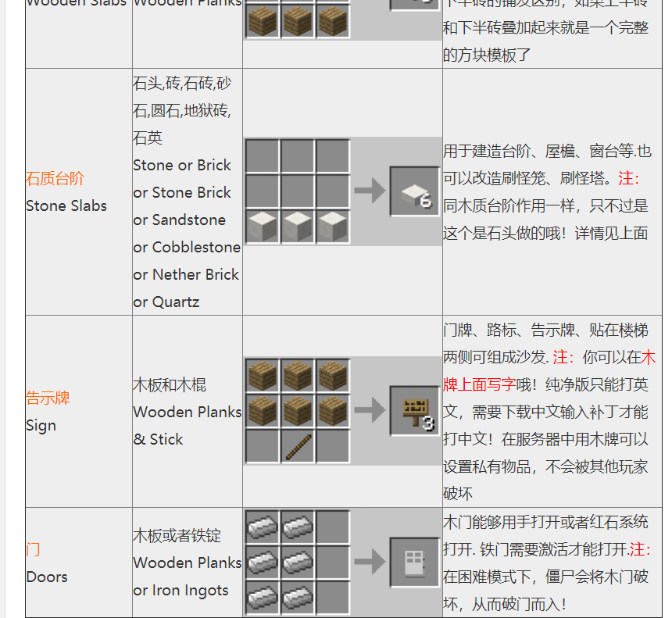The width and height of the screenshot is (672, 618).
Task: Click the door result icon
Action: [415, 562]
